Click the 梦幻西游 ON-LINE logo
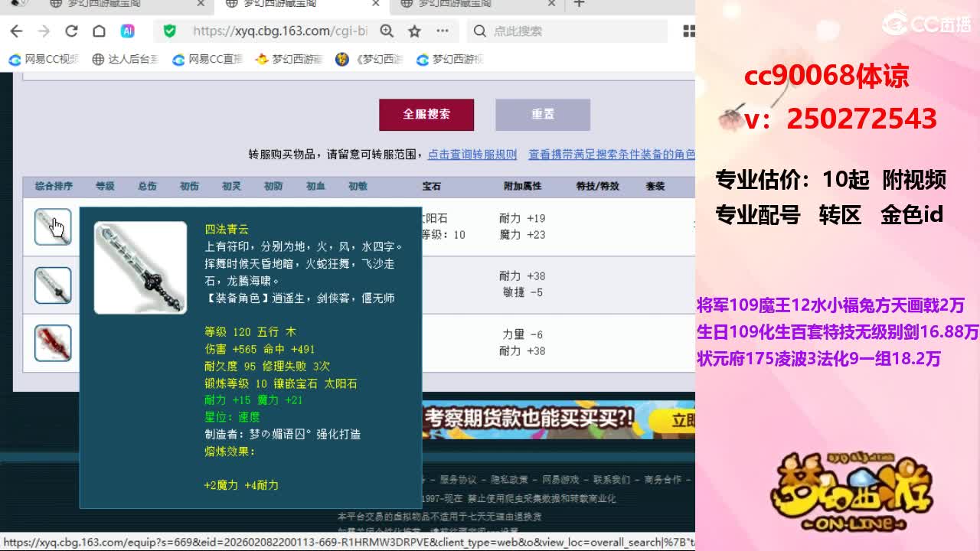 [x=851, y=493]
